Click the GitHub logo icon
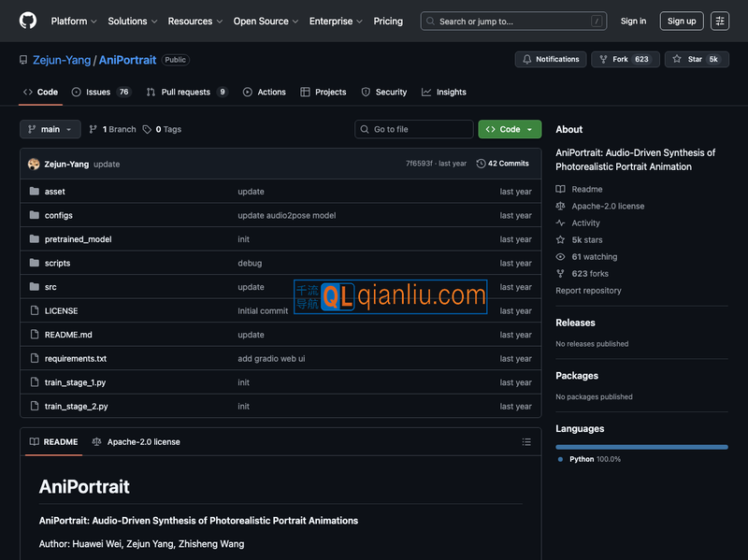748x560 pixels. [28, 21]
